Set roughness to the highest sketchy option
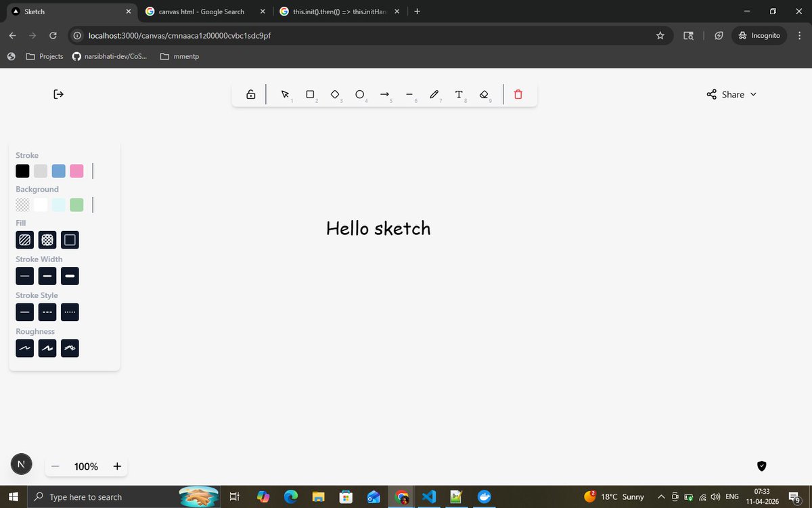Image resolution: width=812 pixels, height=508 pixels. point(70,348)
